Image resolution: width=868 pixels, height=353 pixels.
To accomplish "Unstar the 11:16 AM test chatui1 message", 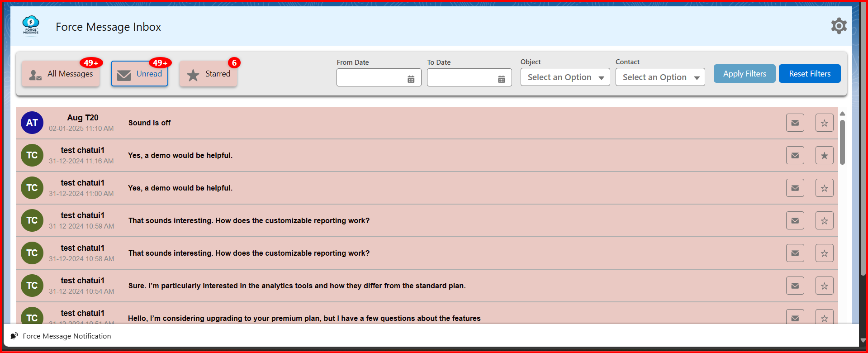I will coord(824,155).
